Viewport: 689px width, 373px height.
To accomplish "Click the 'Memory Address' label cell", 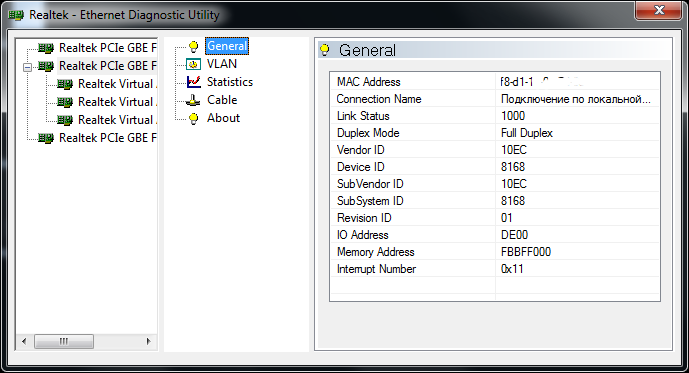I will 413,252.
